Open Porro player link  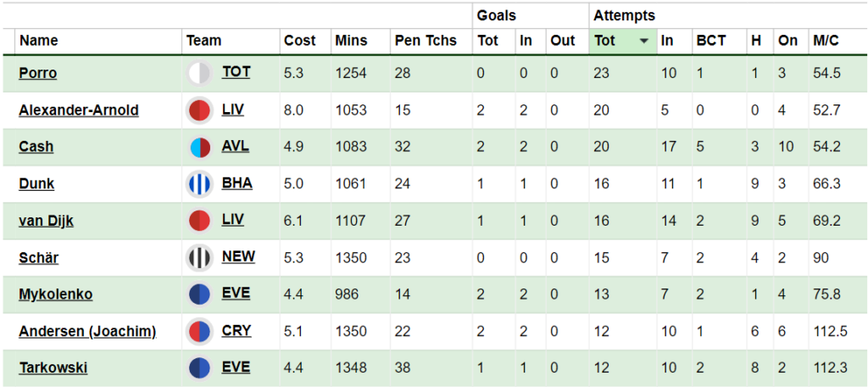[37, 73]
